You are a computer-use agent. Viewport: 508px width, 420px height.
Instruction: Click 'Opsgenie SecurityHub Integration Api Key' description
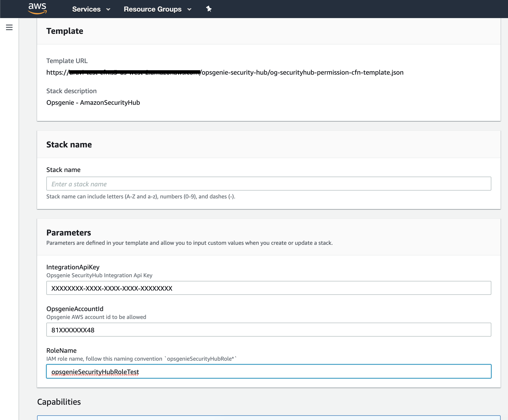(x=99, y=275)
